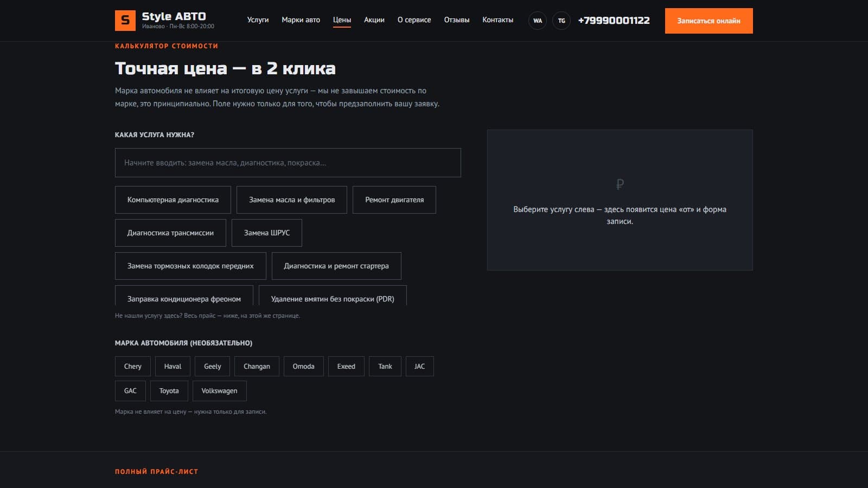This screenshot has width=868, height=488.
Task: Open the Отзывы page link
Action: 457,20
